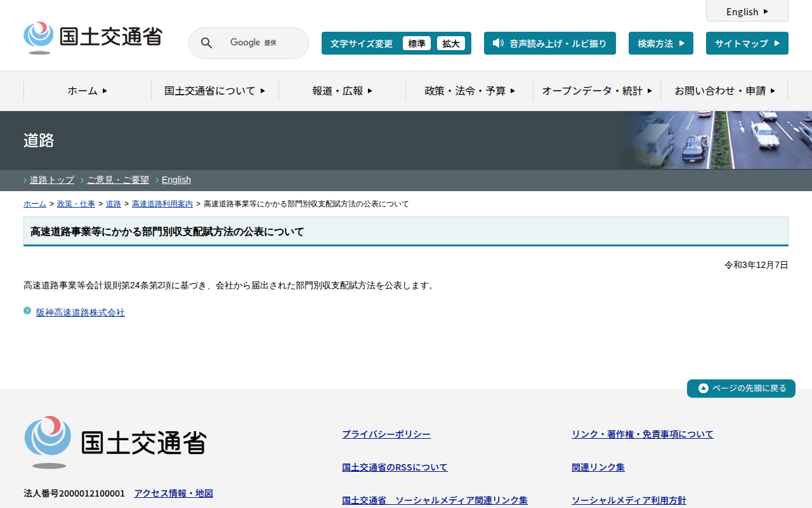Expand the 国土交通省について menu
Viewport: 812px width, 508px height.
click(214, 91)
